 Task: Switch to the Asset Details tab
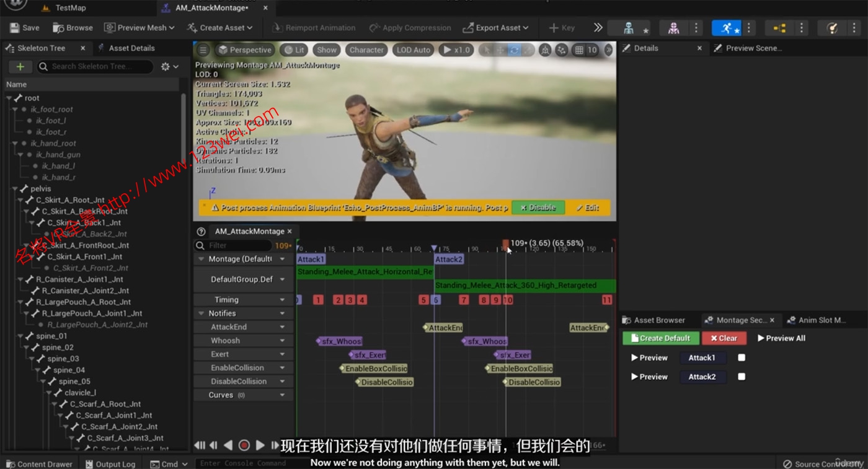tap(131, 48)
